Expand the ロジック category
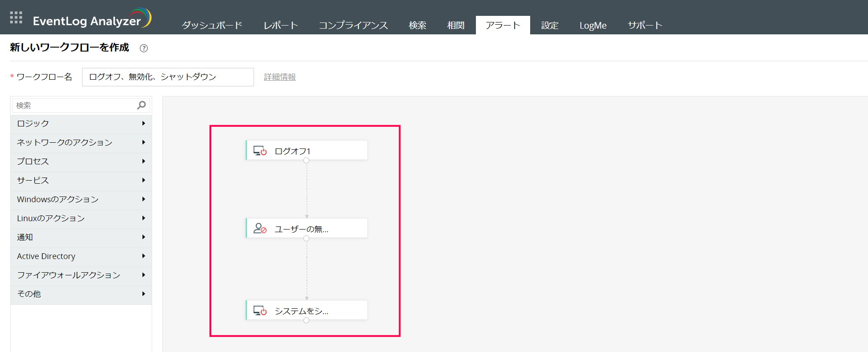The height and width of the screenshot is (352, 868). click(x=81, y=124)
